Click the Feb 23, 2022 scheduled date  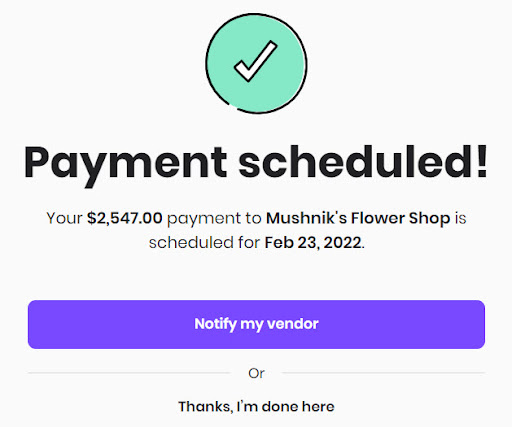coord(313,243)
